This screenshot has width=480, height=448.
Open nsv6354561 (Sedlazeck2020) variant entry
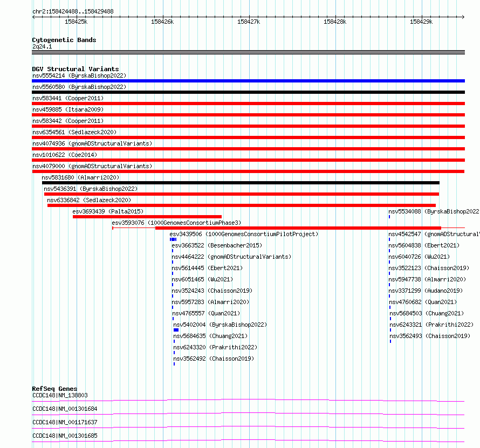74,132
